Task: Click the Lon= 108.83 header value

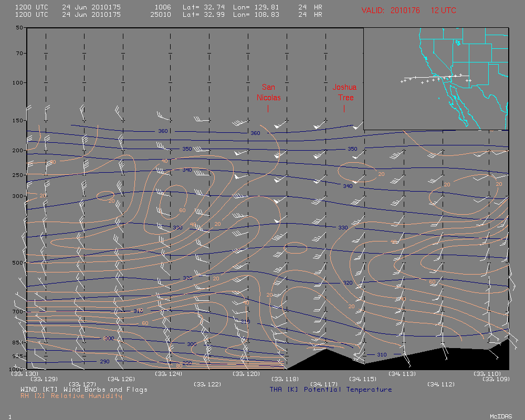Action: point(256,14)
